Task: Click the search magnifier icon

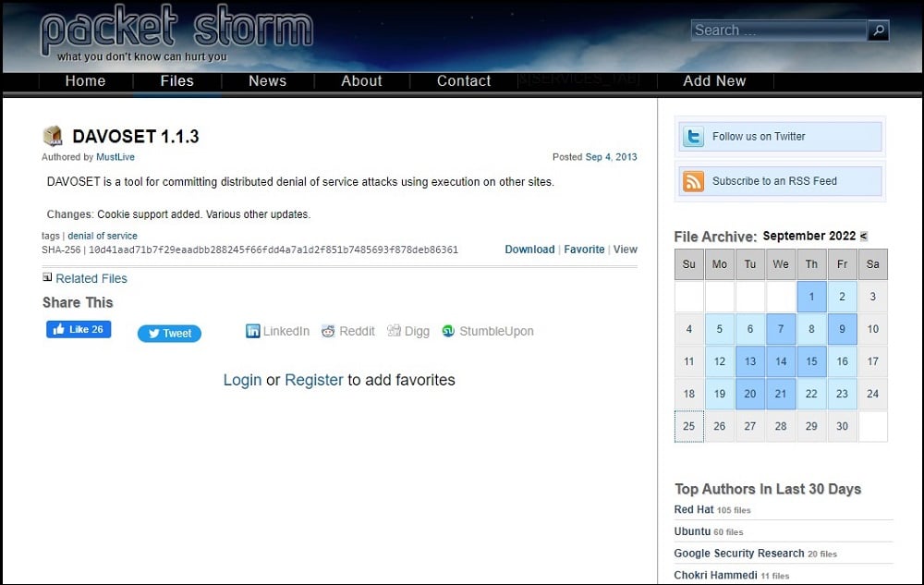Action: [x=879, y=30]
